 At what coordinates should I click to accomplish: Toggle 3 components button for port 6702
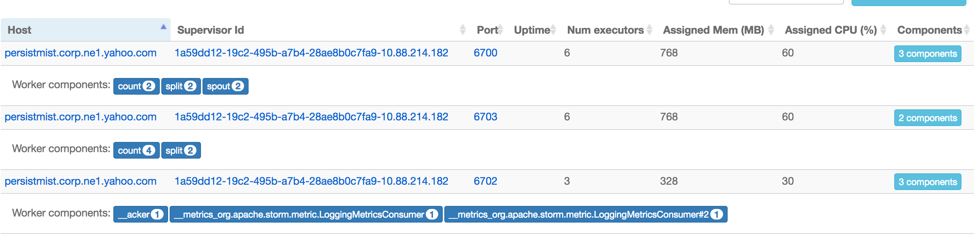[927, 182]
